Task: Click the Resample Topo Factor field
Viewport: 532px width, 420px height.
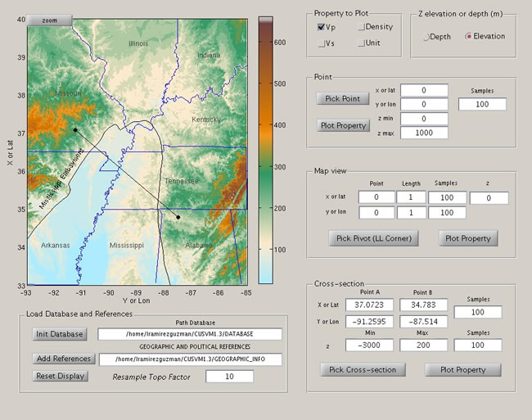Action: coord(228,376)
